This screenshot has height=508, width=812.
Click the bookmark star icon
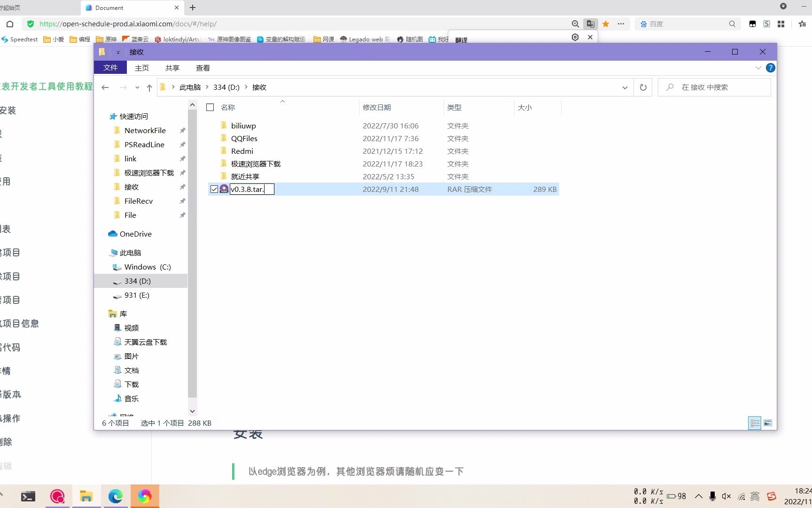point(606,24)
